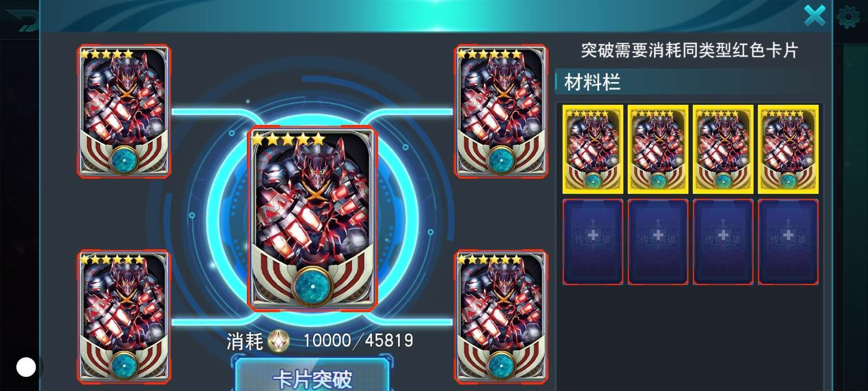Tap the crystal currency icon beside 消耗

click(x=279, y=341)
